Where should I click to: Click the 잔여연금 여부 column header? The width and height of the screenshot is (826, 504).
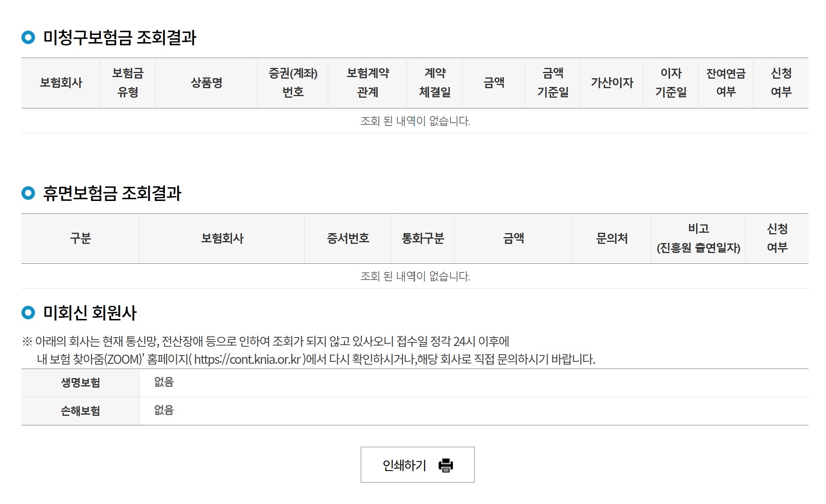[x=725, y=83]
